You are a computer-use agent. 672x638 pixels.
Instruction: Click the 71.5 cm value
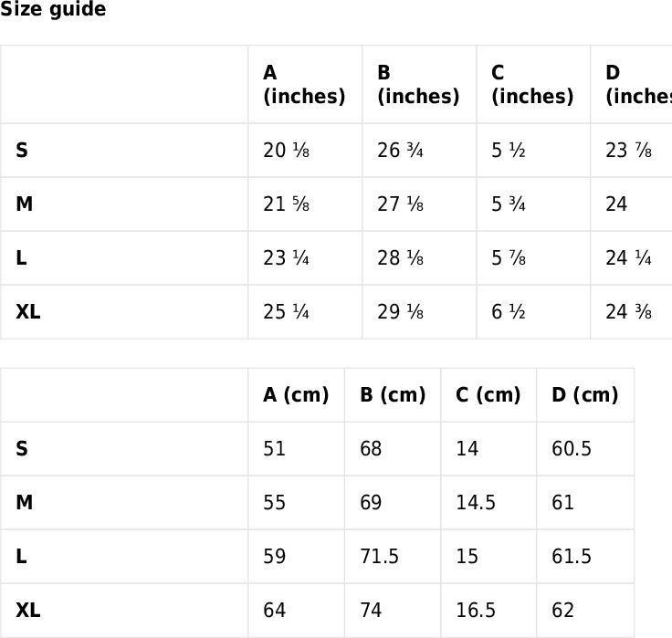379,557
